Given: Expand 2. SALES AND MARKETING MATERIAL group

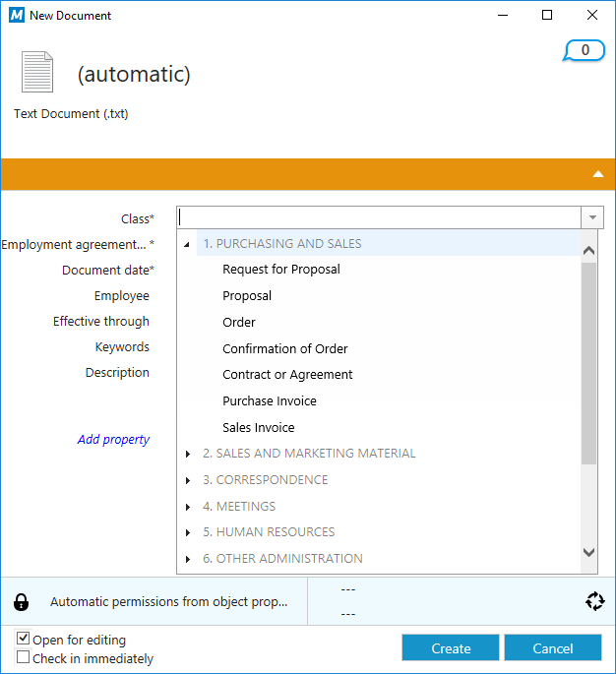Looking at the screenshot, I should tap(187, 454).
